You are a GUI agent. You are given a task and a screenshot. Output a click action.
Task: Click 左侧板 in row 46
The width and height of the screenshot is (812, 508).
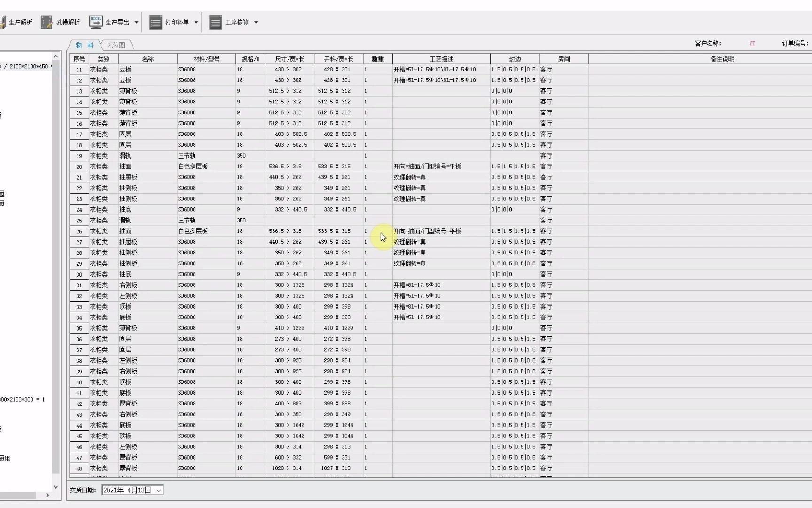coord(128,447)
